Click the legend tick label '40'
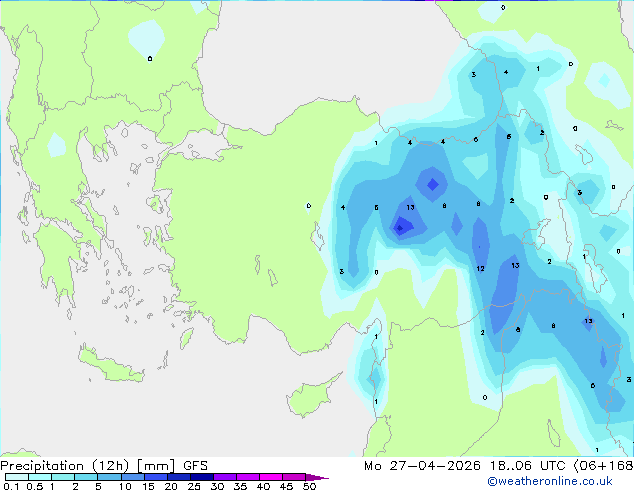This screenshot has height=490, width=634. tap(263, 486)
